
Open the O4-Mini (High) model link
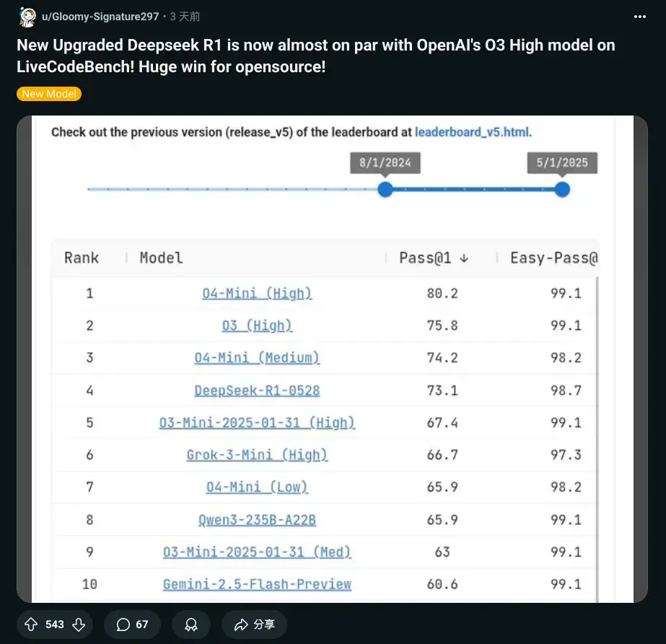257,293
